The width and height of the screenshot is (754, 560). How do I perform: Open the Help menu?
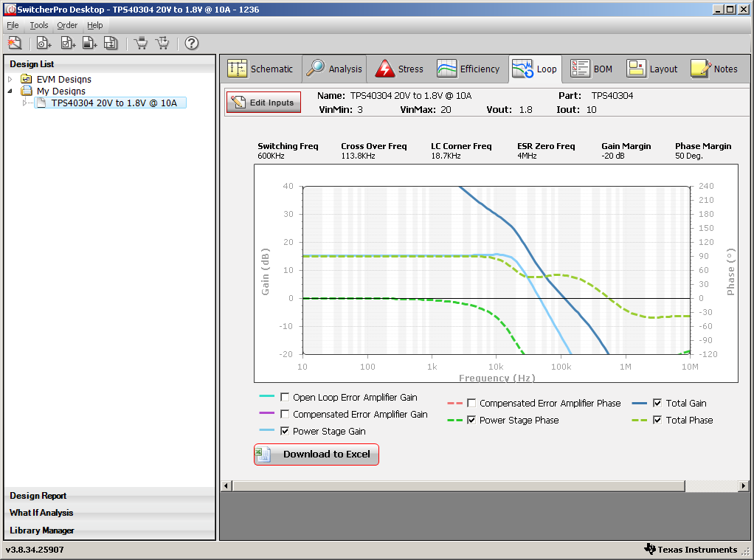point(95,25)
